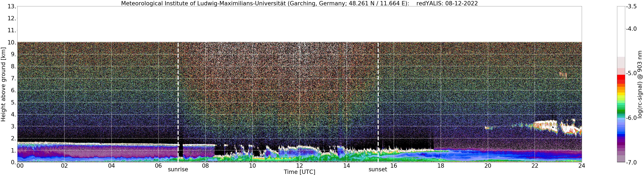The height and width of the screenshot is (176, 644).
Task: Click the '13.' height axis tick label
Action: click(12, 6)
